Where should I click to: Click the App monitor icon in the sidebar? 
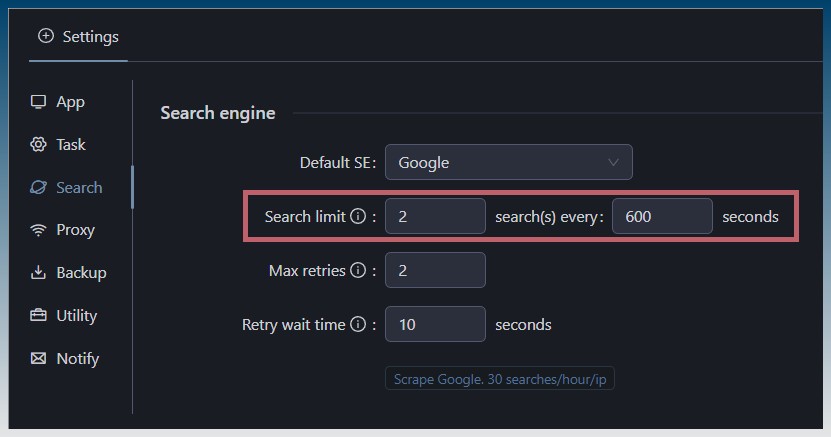(x=39, y=102)
